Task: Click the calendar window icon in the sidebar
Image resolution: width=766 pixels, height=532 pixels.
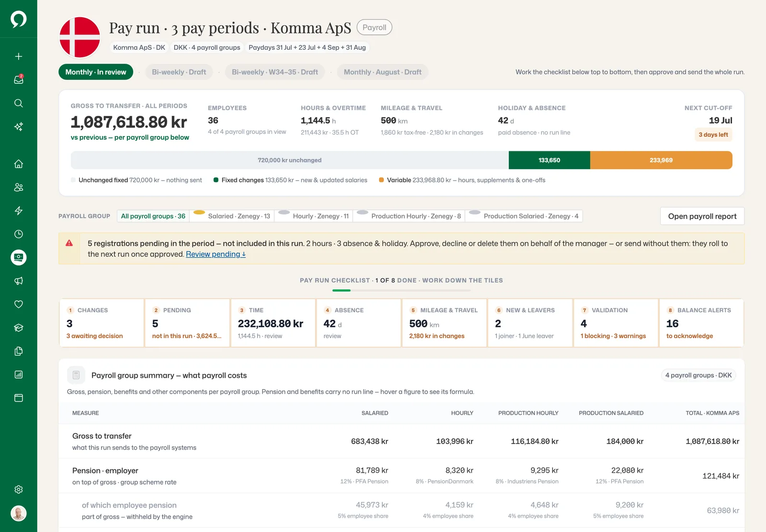Action: pos(19,398)
